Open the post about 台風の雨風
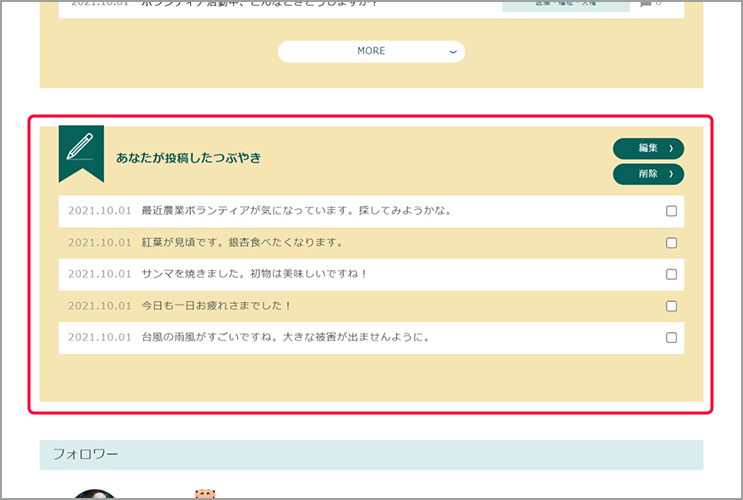This screenshot has width=743, height=500. click(285, 338)
